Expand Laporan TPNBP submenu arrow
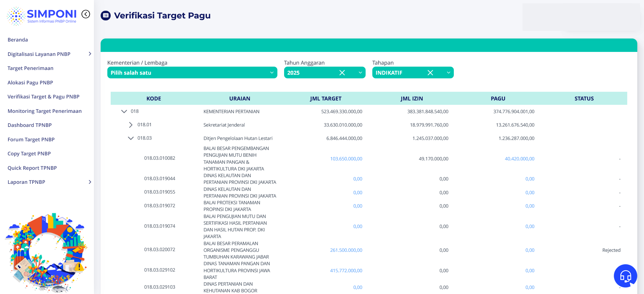Image resolution: width=644 pixels, height=294 pixels. 90,182
